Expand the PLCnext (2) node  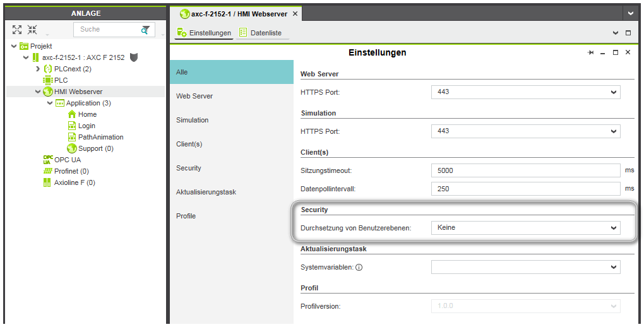38,69
